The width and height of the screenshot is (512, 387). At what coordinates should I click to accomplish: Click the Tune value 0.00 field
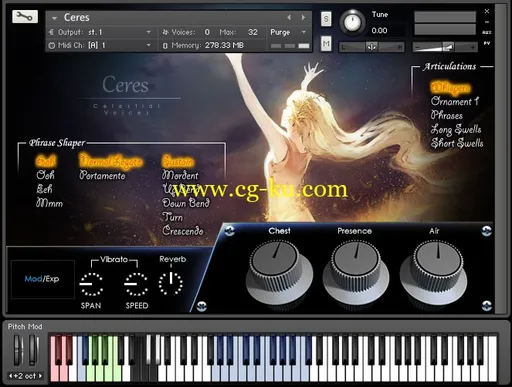(379, 31)
